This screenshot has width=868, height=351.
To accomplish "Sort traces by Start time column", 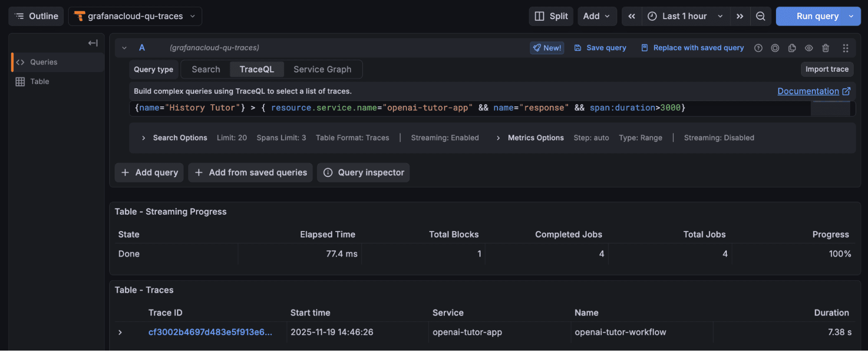I will (x=310, y=313).
